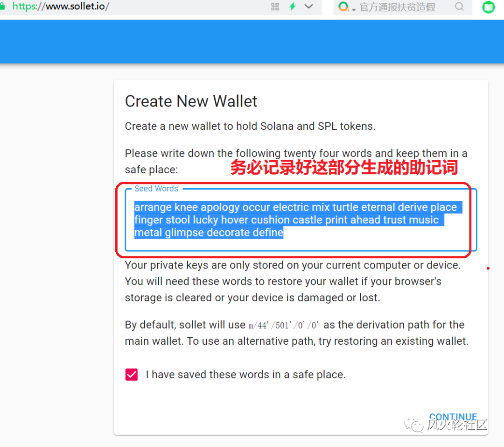Click the WeChat logo watermark
The width and height of the screenshot is (504, 447).
coord(413,424)
